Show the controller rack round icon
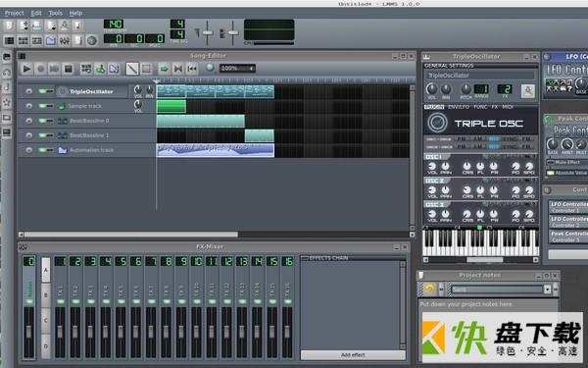Screen dimensions: 588x368 (x=91, y=40)
